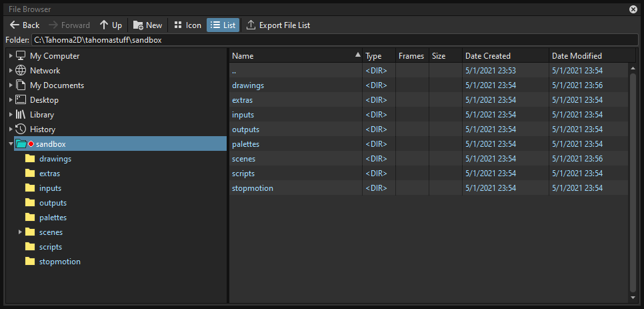644x309 pixels.
Task: Click the scripts folder icon in tree
Action: (30, 247)
